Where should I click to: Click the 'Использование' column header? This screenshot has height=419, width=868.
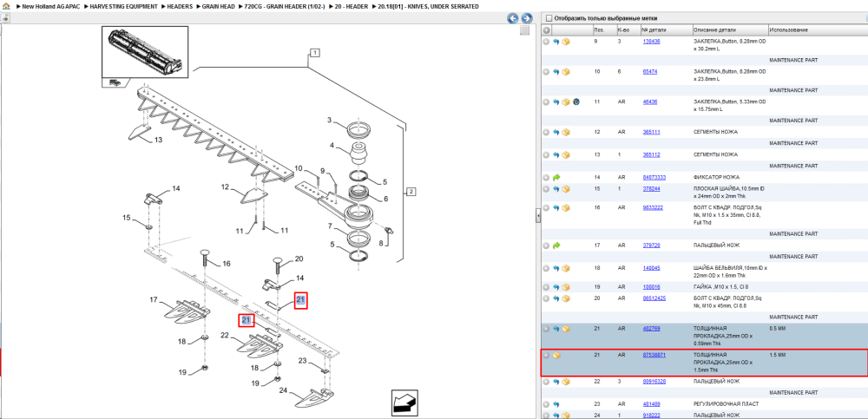point(788,29)
